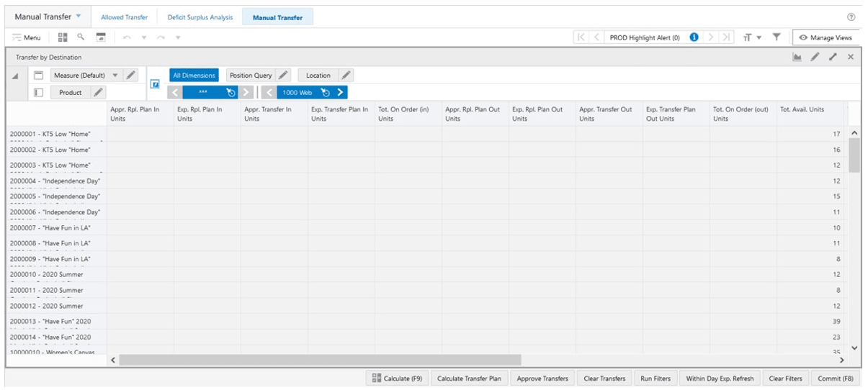Jump to first alert arrow icon
Screen dimensions: 868x390
[x=581, y=37]
